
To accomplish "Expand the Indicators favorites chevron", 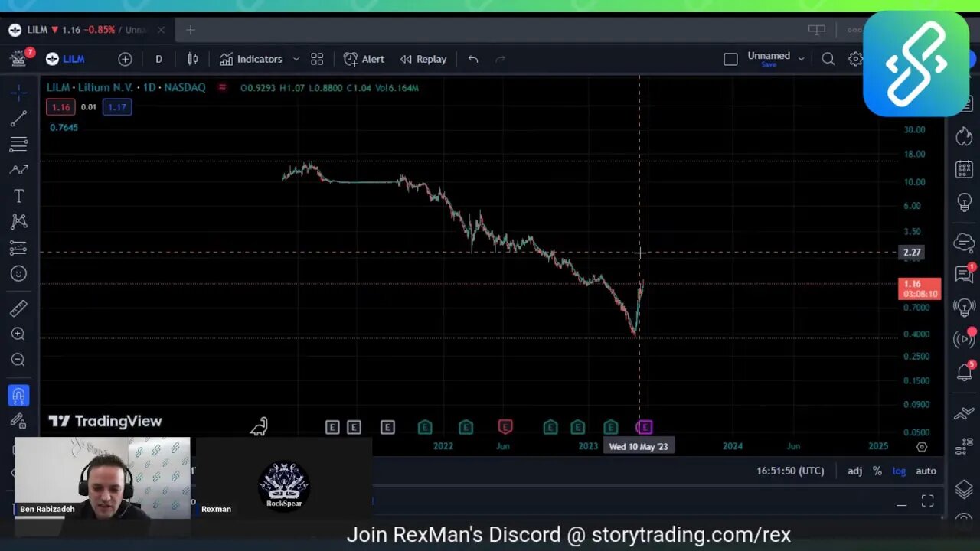I will (296, 59).
